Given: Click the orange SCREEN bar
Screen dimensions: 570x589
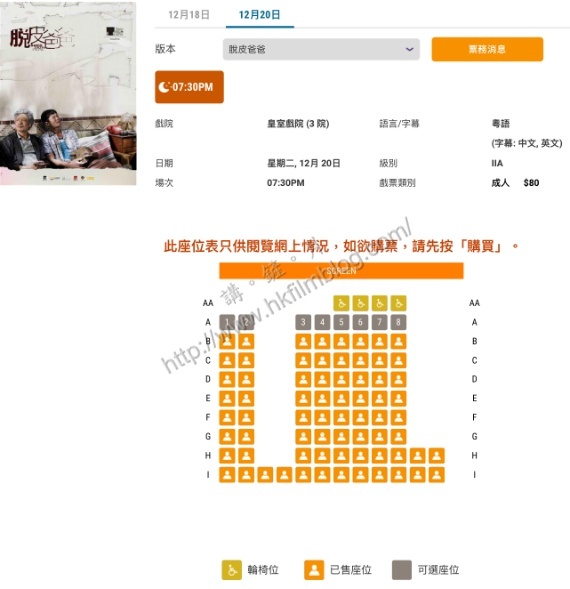Looking at the screenshot, I should coord(341,271).
